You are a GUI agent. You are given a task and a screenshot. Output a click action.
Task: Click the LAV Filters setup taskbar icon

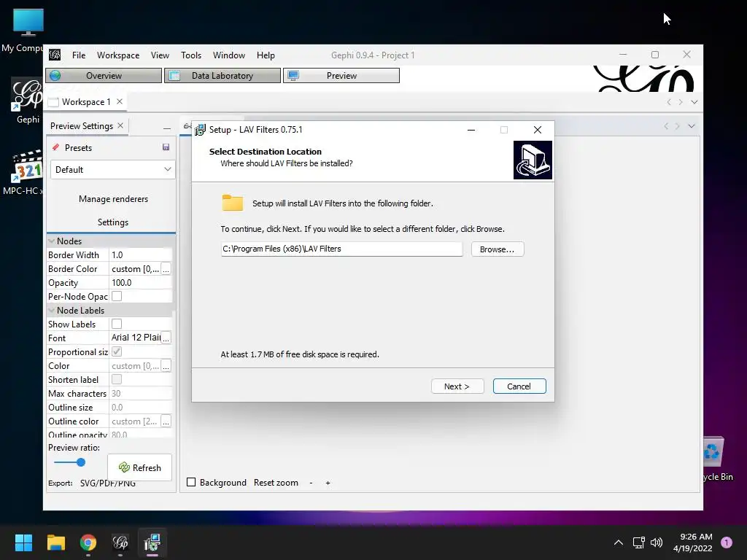(152, 542)
